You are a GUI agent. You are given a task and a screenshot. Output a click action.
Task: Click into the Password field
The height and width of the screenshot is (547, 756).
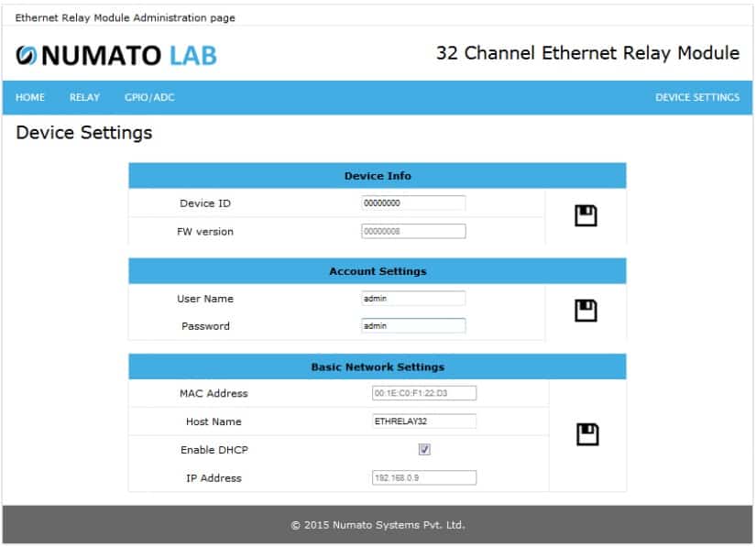(413, 326)
